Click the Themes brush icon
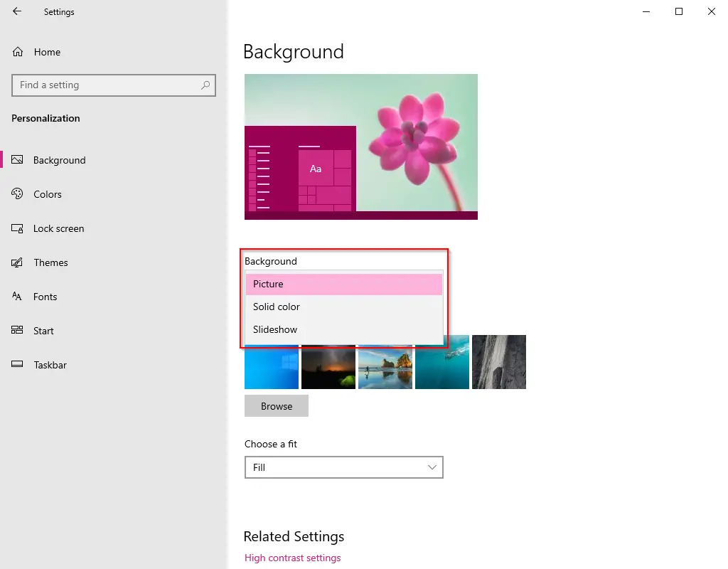 click(x=17, y=262)
